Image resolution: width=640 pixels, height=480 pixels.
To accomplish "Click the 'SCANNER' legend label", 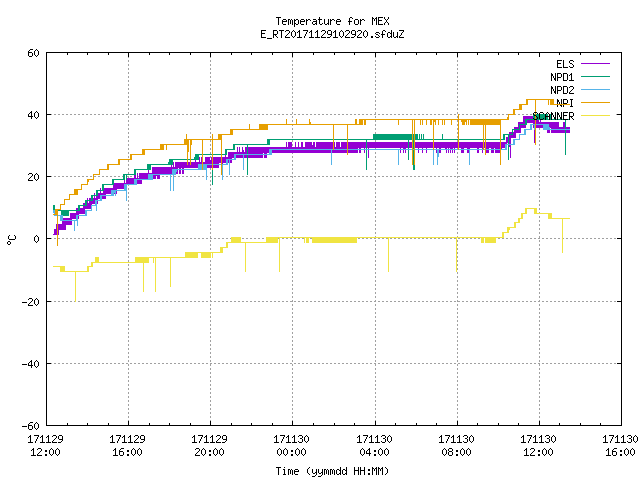I will point(553,116).
